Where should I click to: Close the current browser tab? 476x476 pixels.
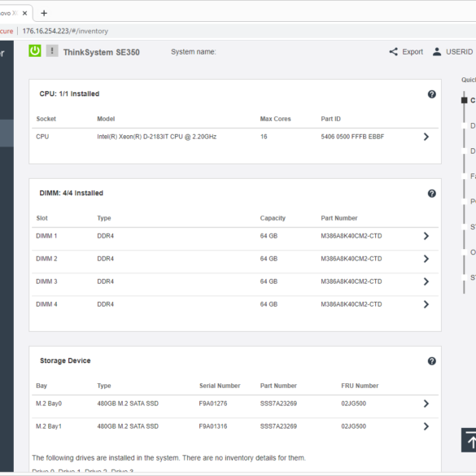click(x=25, y=13)
